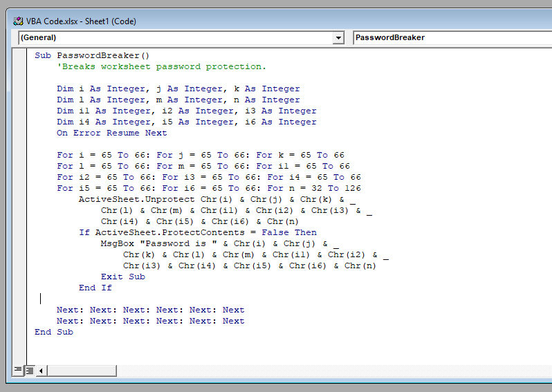Click 'For i5 = 65 To 66' loop line
Viewport: 552px width, 392px height.
coord(209,188)
